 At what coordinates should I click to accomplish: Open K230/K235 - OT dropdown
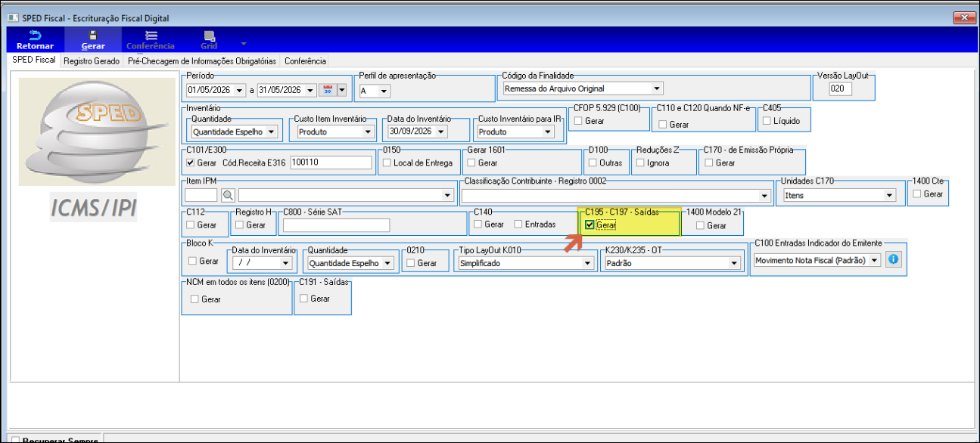tap(733, 263)
